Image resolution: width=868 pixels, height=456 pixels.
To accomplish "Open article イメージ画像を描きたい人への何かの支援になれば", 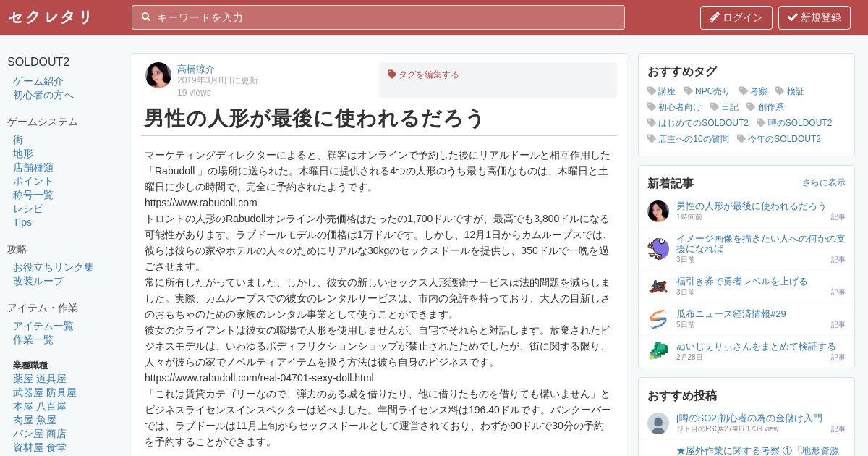I will 761,243.
